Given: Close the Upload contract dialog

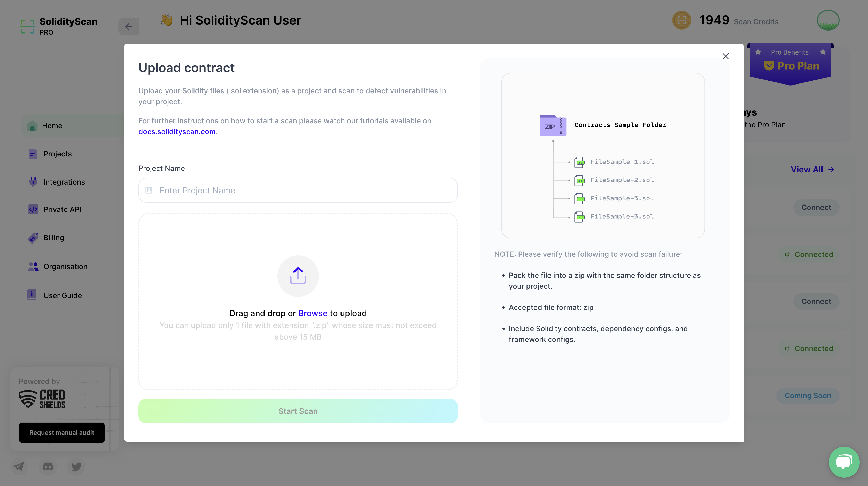Looking at the screenshot, I should pos(725,56).
